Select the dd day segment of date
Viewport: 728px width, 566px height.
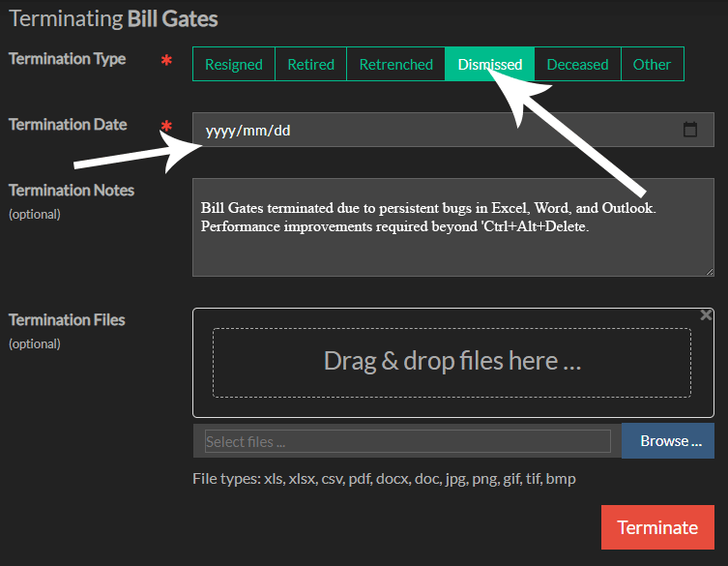[281, 131]
